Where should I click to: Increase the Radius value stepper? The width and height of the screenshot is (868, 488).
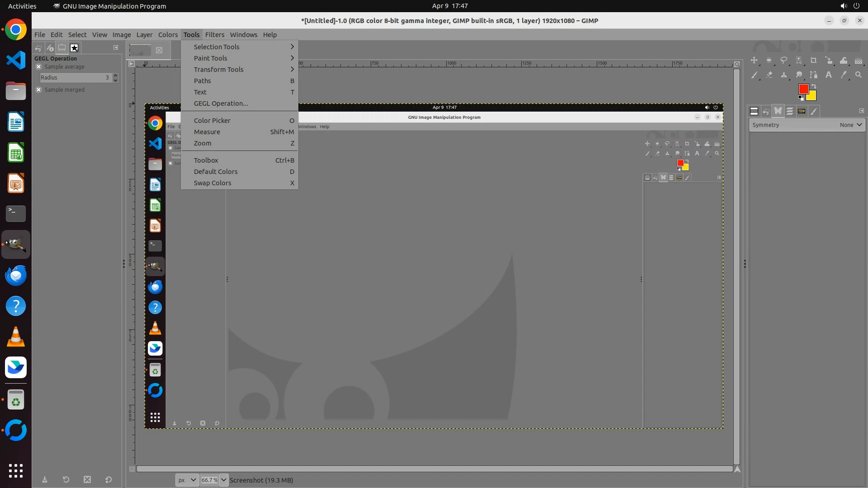[x=116, y=75]
